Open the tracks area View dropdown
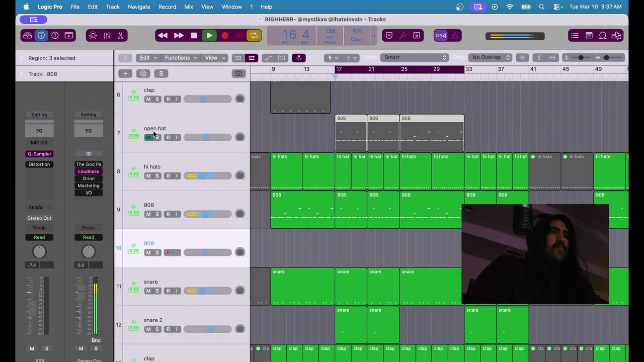 (215, 58)
